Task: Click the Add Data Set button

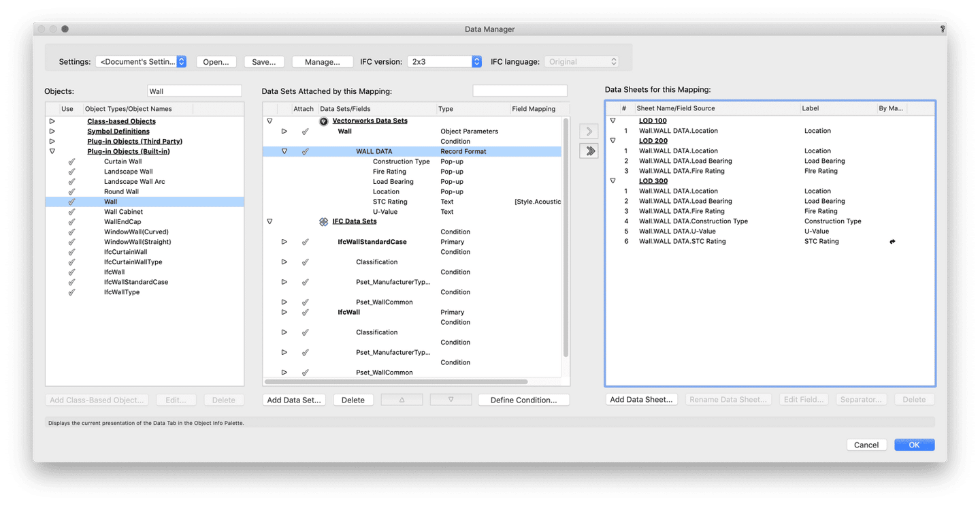Action: tap(294, 400)
